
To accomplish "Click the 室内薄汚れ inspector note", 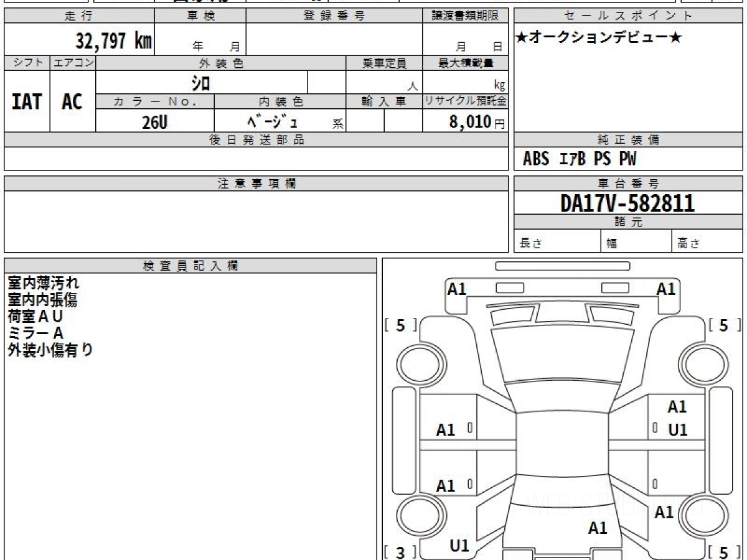I will click(44, 283).
